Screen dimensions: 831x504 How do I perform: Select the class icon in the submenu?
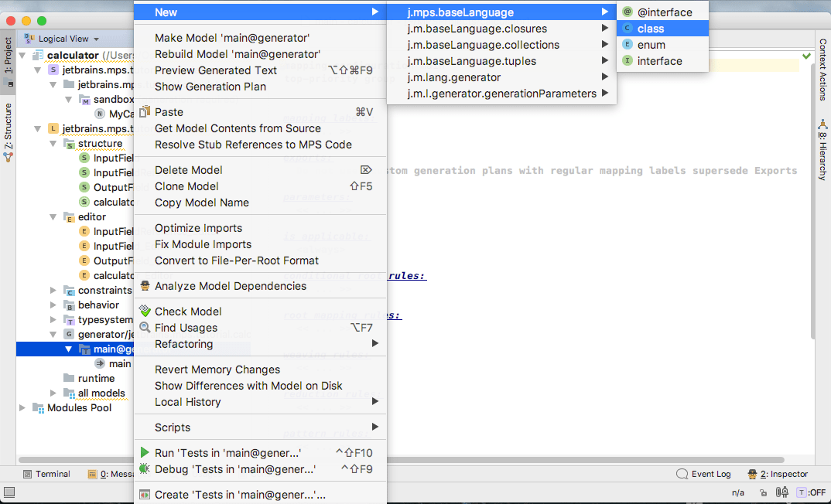pyautogui.click(x=628, y=29)
